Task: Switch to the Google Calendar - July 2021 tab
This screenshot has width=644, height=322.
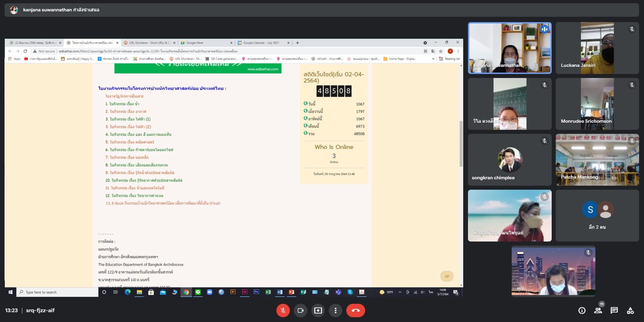Action: (x=263, y=43)
